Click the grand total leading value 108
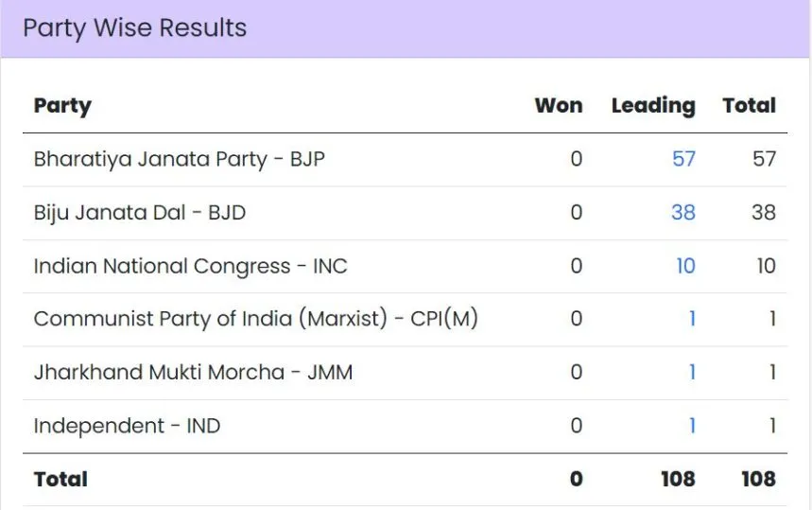Image resolution: width=812 pixels, height=510 pixels. (678, 479)
